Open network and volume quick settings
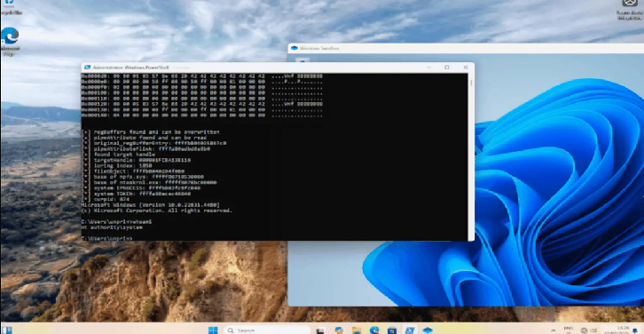The height and width of the screenshot is (334, 644). (589, 330)
